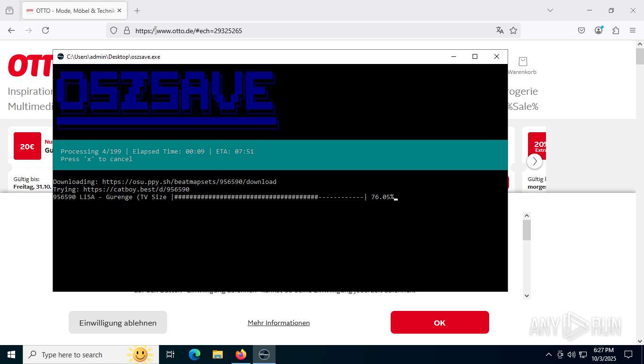Click the OTTO logo
This screenshot has height=364, width=644.
point(30,65)
